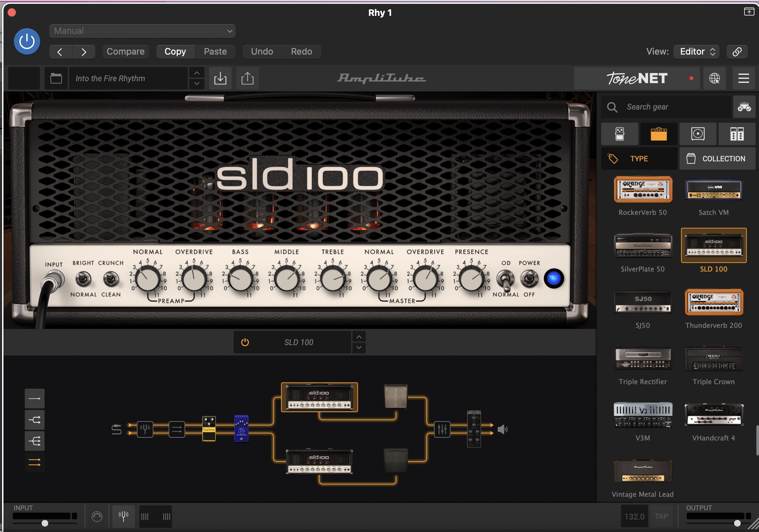Select the cabinet speaker gear category

[x=698, y=134]
